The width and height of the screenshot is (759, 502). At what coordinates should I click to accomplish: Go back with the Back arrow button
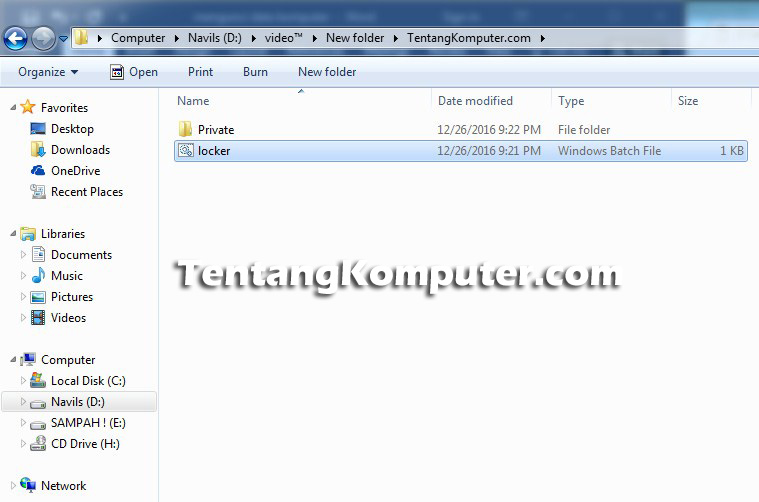pos(15,39)
